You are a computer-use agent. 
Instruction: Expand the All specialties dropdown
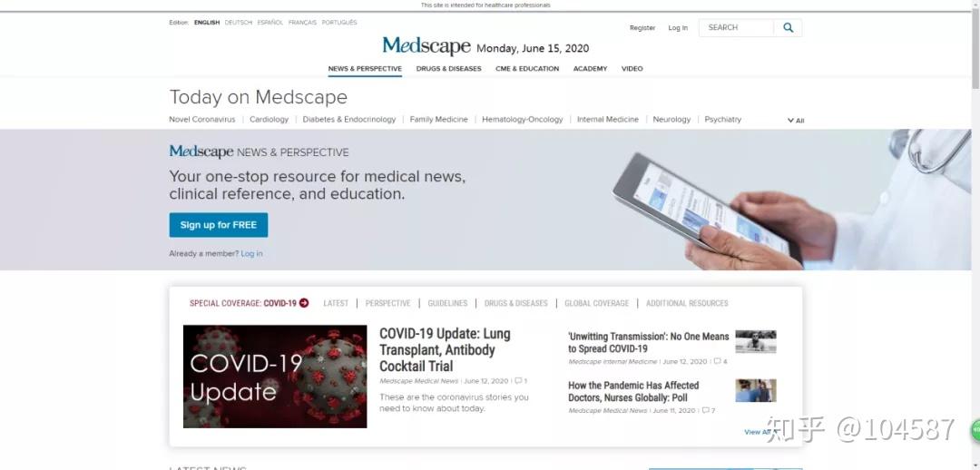click(796, 121)
